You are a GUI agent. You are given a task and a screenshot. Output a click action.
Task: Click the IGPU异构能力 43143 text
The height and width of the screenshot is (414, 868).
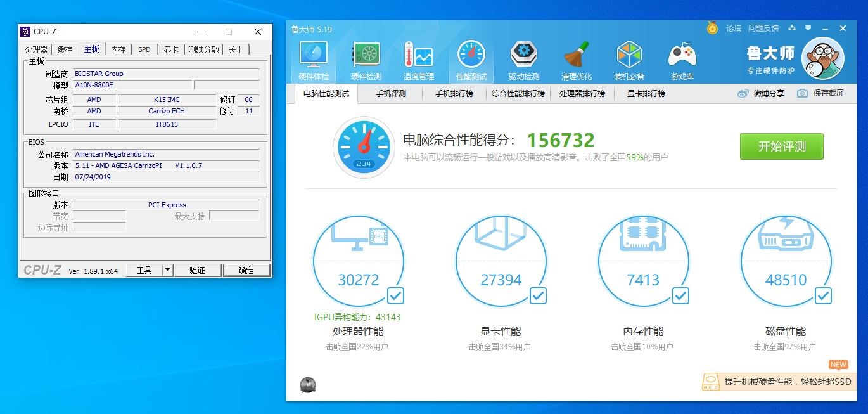click(x=357, y=317)
